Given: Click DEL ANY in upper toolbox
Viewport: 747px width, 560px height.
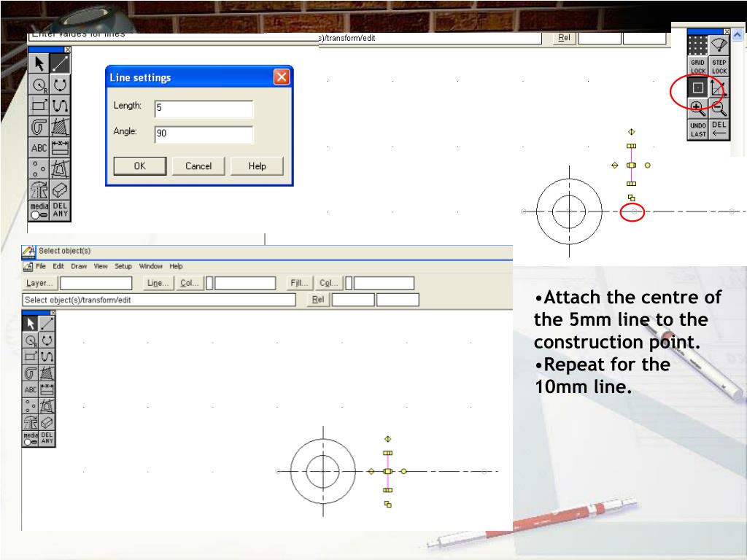Looking at the screenshot, I should [x=60, y=211].
